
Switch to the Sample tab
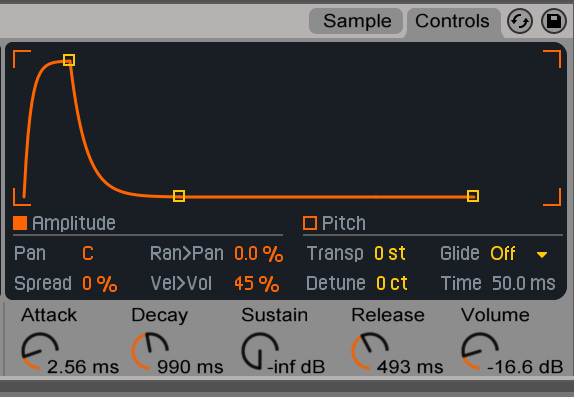pos(356,21)
